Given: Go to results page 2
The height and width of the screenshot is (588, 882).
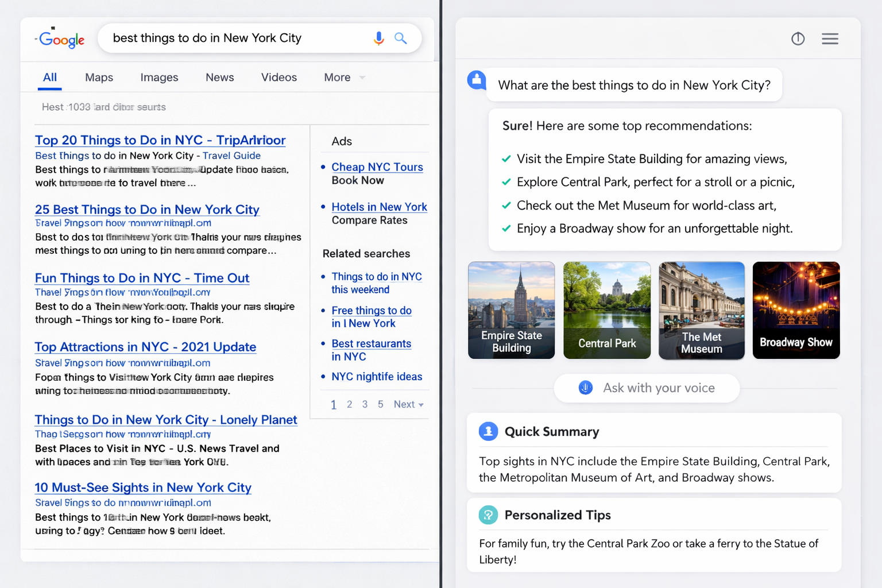Looking at the screenshot, I should click(x=349, y=404).
